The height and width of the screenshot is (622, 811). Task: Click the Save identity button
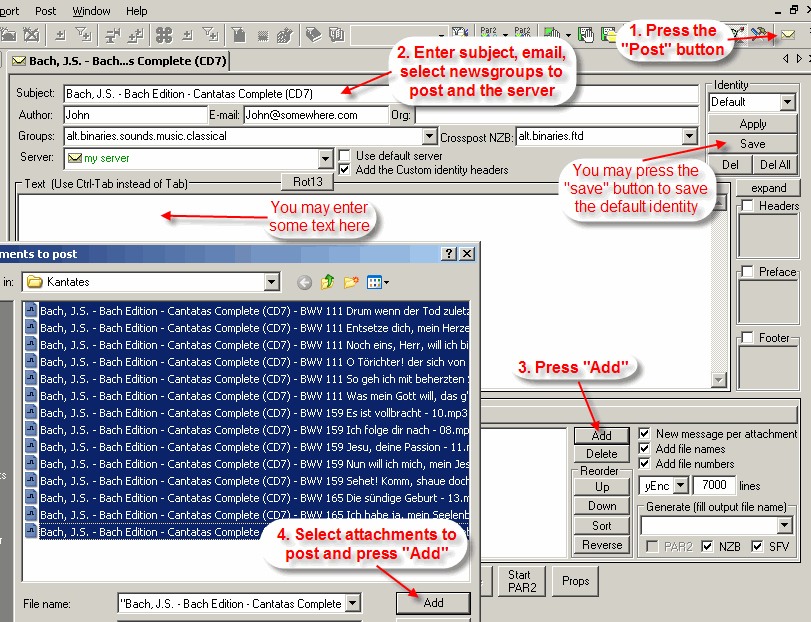click(x=752, y=144)
